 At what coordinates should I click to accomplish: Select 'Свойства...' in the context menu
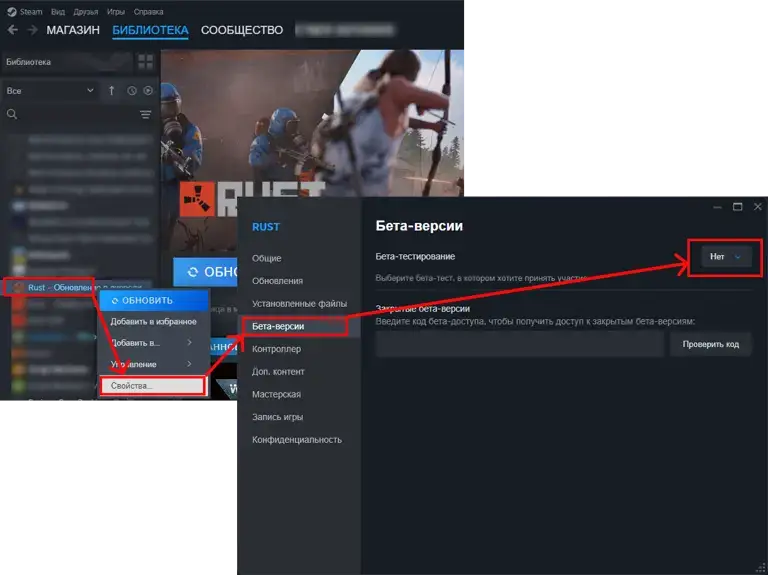(151, 386)
